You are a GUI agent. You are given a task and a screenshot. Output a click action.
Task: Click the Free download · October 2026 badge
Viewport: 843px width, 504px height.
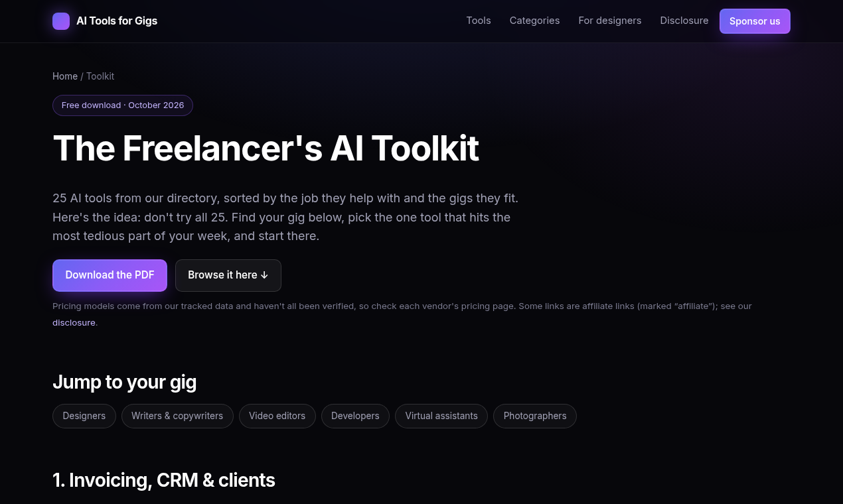123,105
